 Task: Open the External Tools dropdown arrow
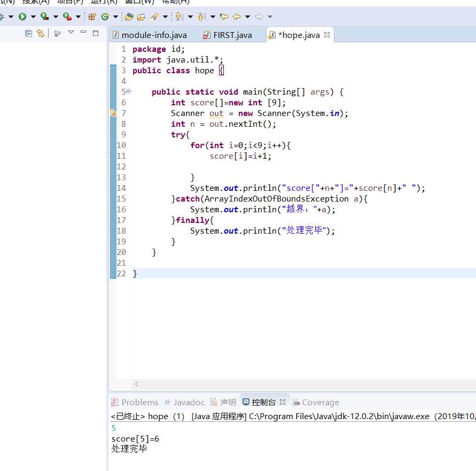78,17
